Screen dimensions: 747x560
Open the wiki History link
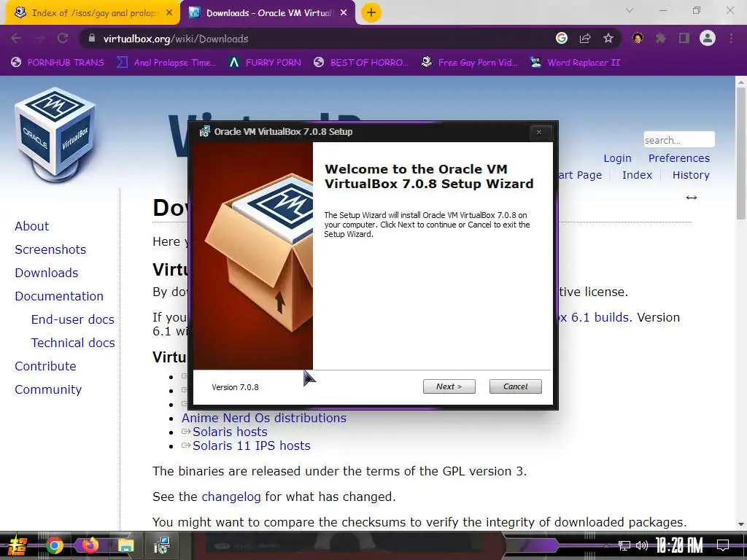coord(691,175)
